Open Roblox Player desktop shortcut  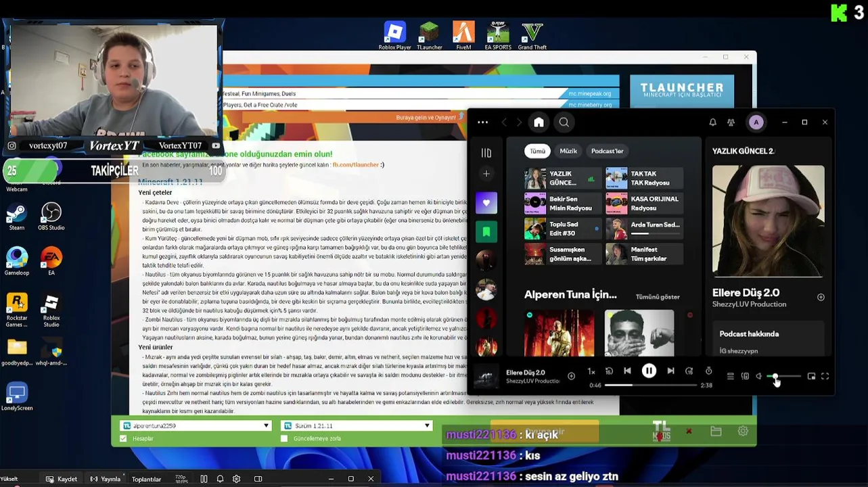tap(394, 36)
